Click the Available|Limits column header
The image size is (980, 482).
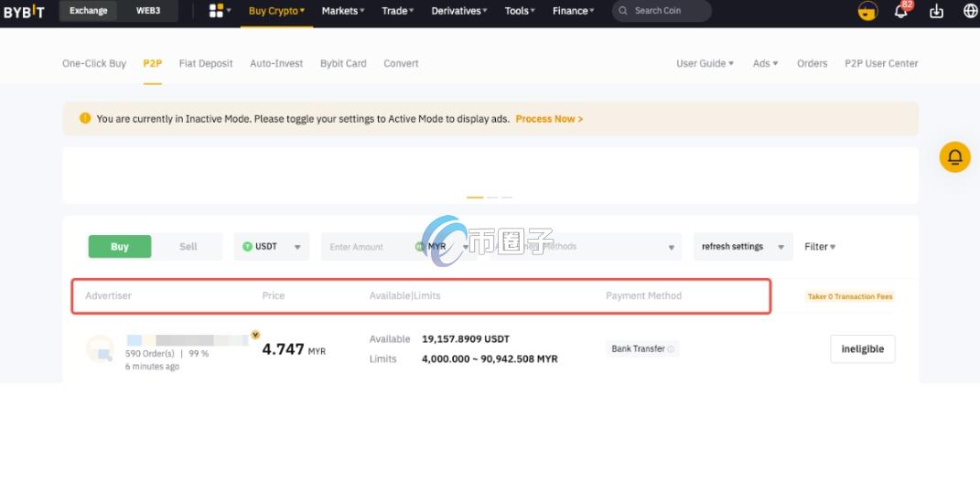point(405,295)
